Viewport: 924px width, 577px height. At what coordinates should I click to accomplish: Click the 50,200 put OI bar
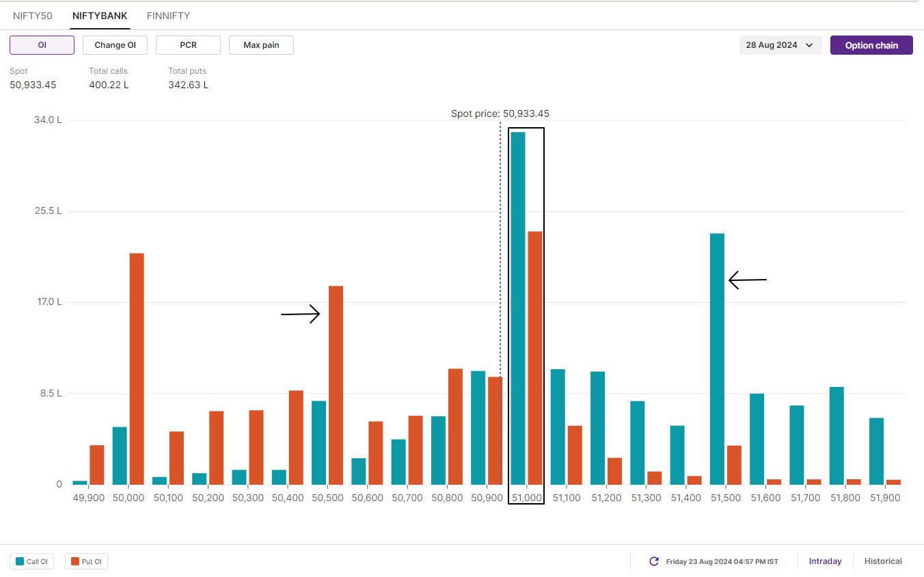(x=216, y=448)
